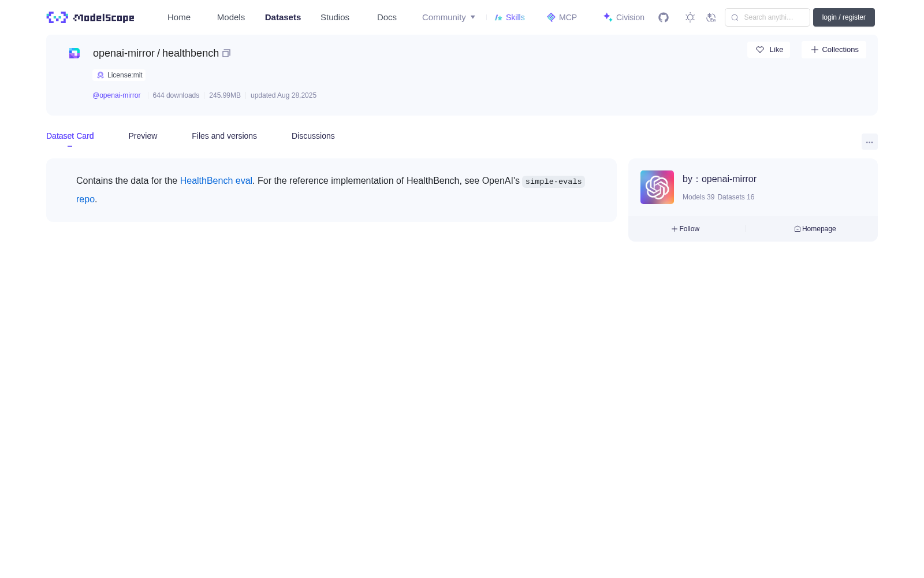
Task: Focus the Search anything input field
Action: tap(767, 17)
